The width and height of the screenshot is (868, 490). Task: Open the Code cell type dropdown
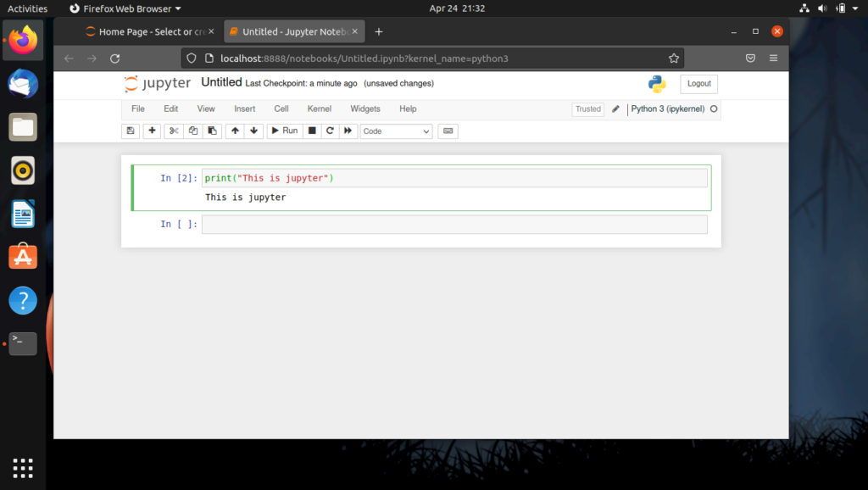tap(395, 131)
